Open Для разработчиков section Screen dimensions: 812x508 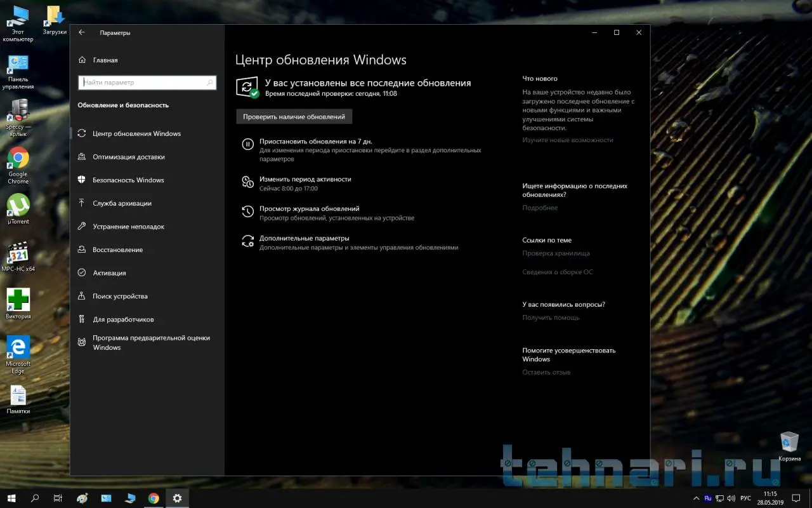[147, 319]
